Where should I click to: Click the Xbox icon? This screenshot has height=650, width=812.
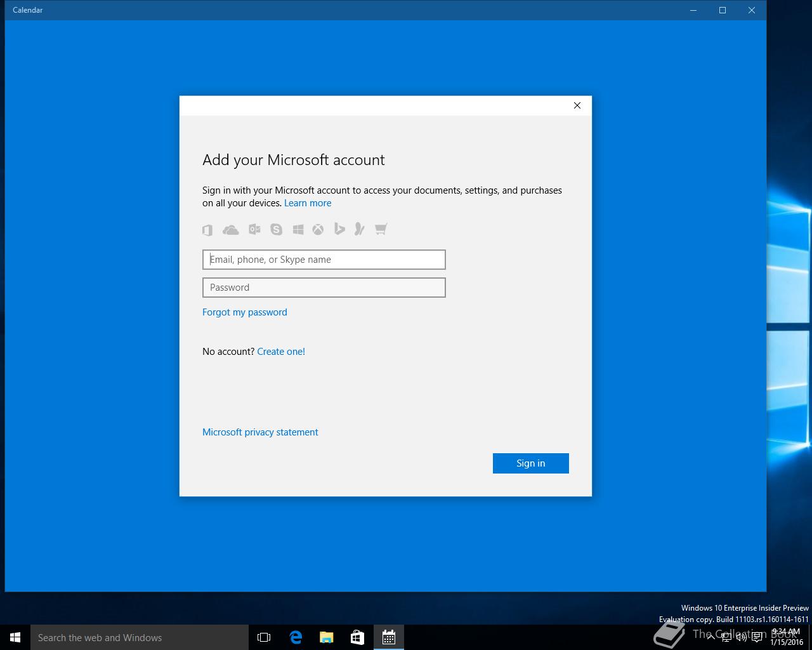318,229
